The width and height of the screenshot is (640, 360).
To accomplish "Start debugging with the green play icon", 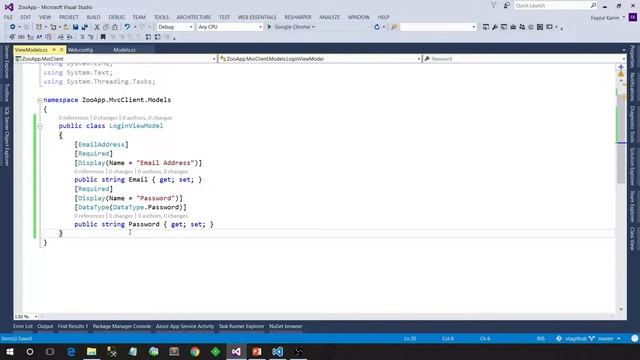I will coord(269,27).
